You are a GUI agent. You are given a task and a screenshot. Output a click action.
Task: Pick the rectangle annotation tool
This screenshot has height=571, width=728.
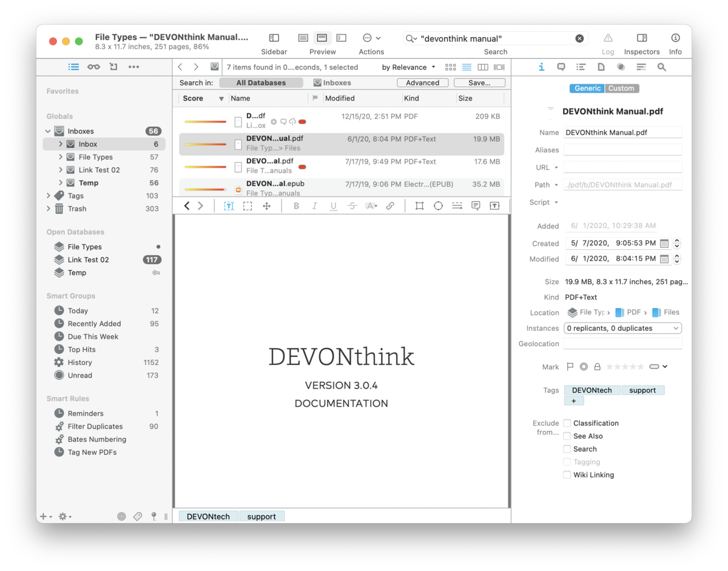(419, 206)
